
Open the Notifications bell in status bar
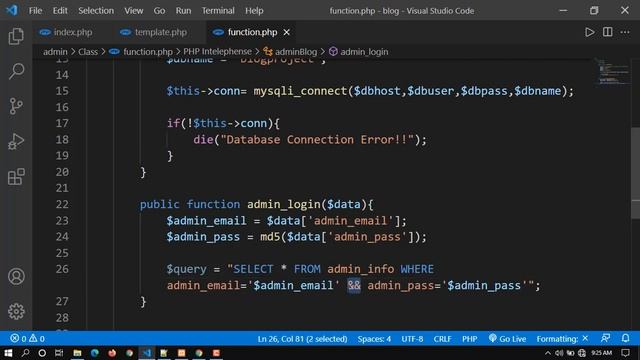[x=625, y=338]
